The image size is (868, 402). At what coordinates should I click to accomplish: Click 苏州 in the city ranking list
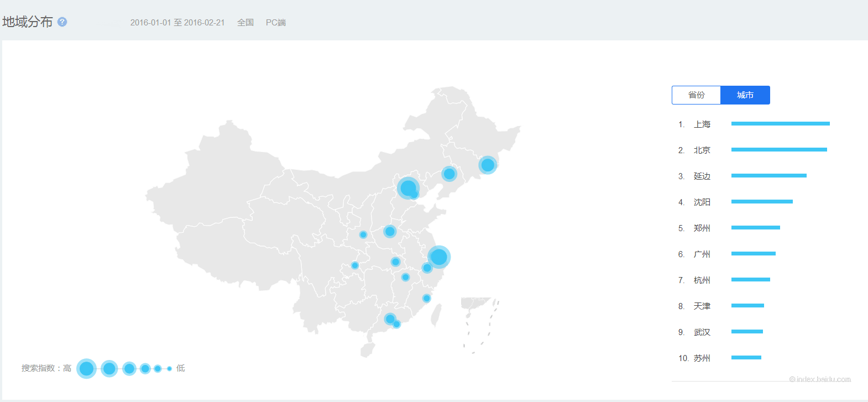coord(702,358)
